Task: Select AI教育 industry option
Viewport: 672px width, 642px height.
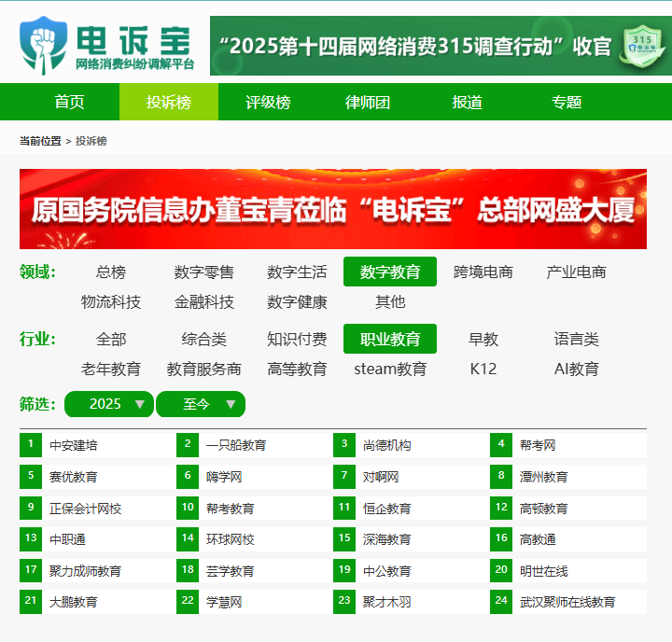Action: click(576, 370)
